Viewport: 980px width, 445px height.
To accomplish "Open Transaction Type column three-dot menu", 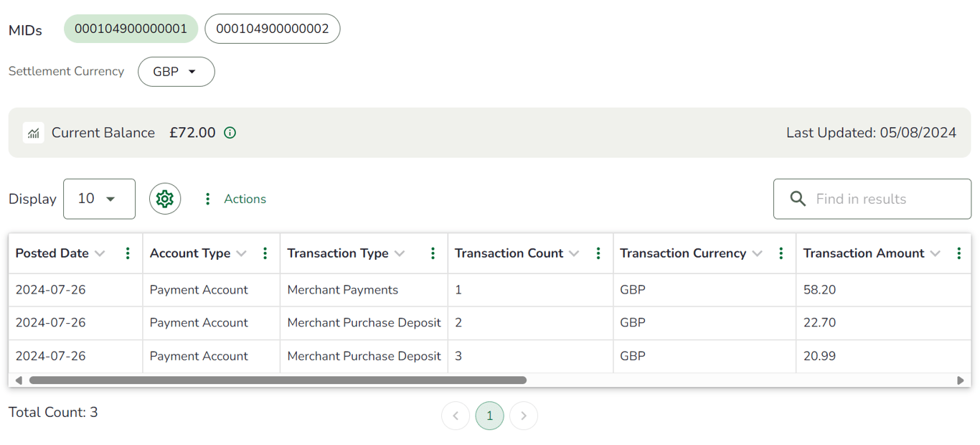I will tap(433, 253).
